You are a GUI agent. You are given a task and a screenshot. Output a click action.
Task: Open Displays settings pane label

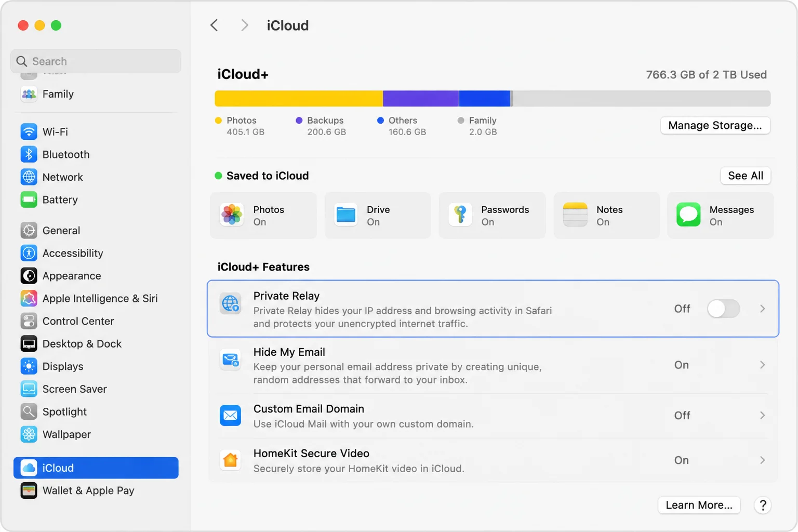(63, 366)
